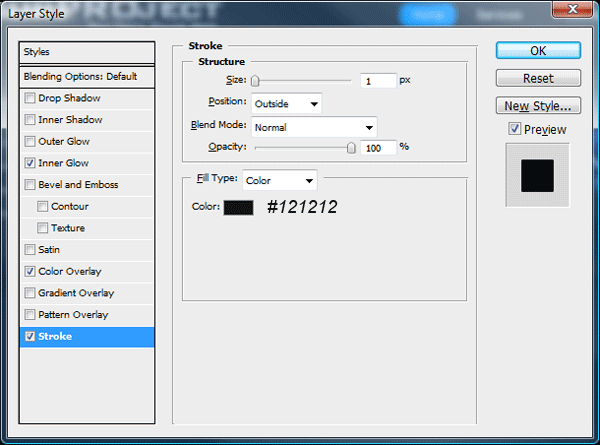Open the Drop Shadow settings label
The width and height of the screenshot is (600, 445).
(x=69, y=98)
